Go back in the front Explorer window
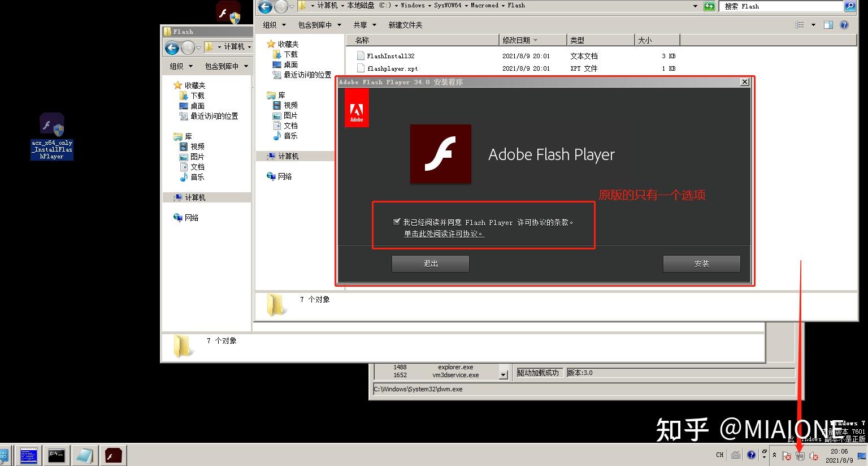 click(x=265, y=7)
